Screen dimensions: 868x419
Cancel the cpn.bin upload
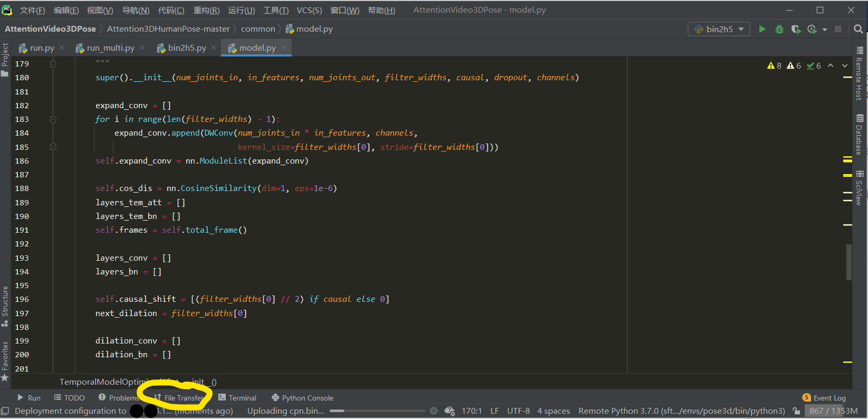[433, 411]
